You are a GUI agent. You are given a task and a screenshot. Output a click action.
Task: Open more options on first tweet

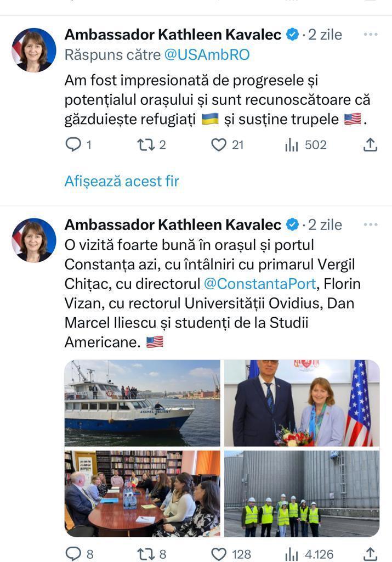[371, 35]
